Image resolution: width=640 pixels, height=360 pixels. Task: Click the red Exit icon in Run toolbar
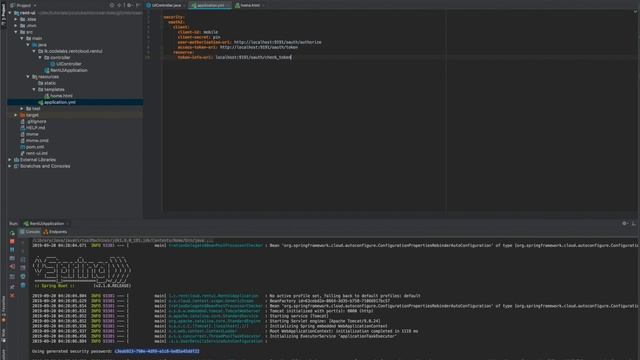click(x=12, y=267)
